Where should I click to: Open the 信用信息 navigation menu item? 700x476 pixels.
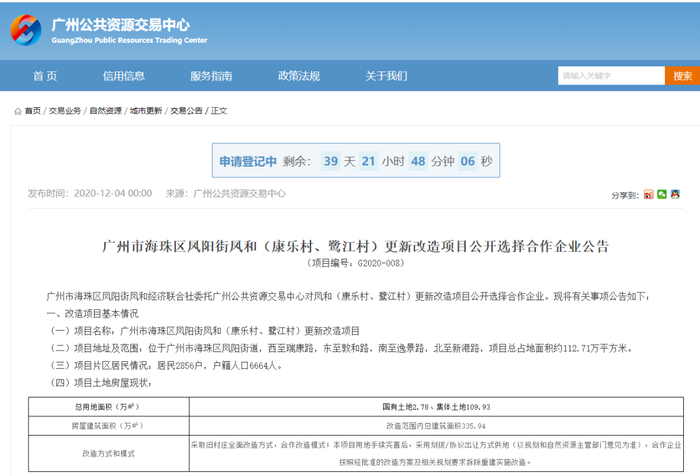click(x=124, y=76)
